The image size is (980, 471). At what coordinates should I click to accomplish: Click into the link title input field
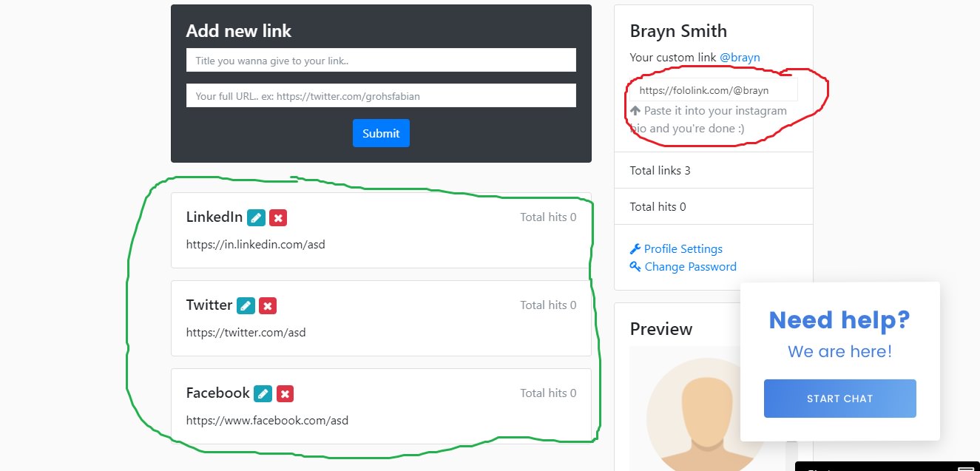click(381, 61)
